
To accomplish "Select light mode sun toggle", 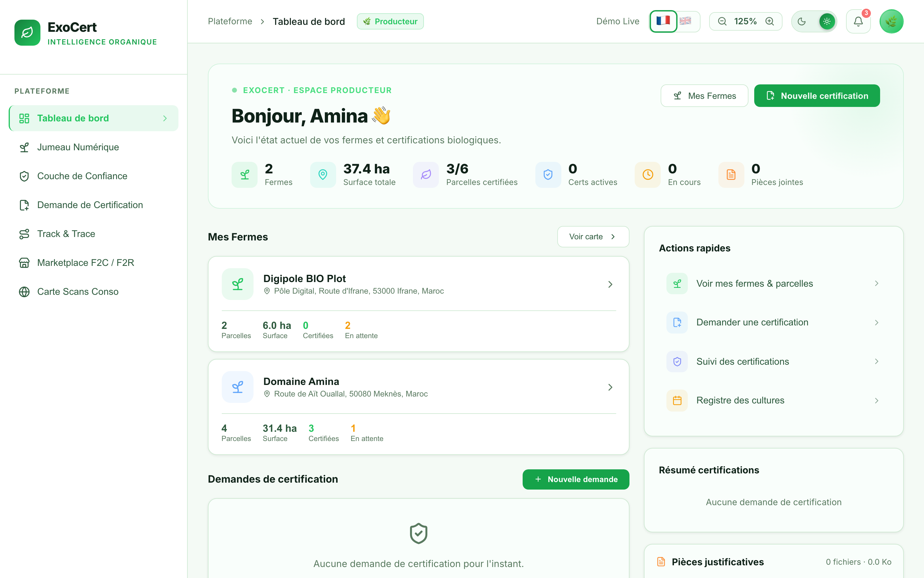I will click(827, 21).
